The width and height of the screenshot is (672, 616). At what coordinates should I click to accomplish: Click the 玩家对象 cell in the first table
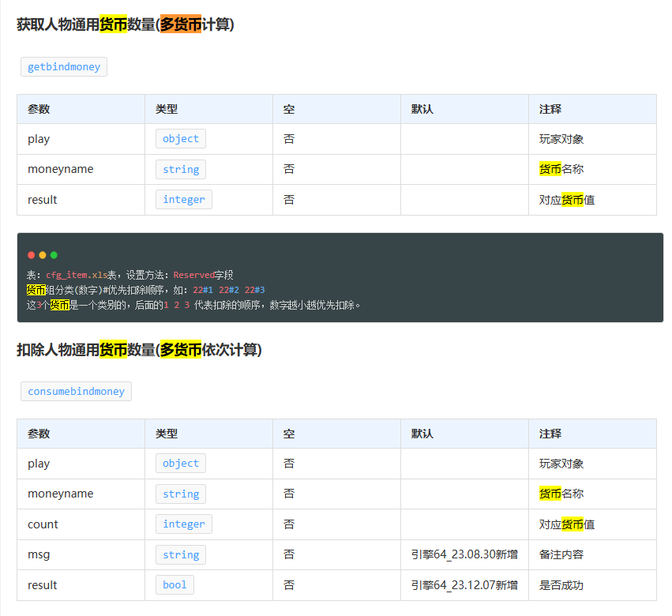tap(561, 139)
